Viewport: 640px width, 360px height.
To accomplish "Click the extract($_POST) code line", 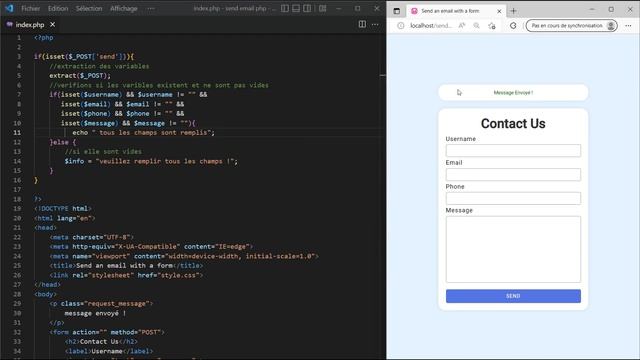I will coord(80,76).
